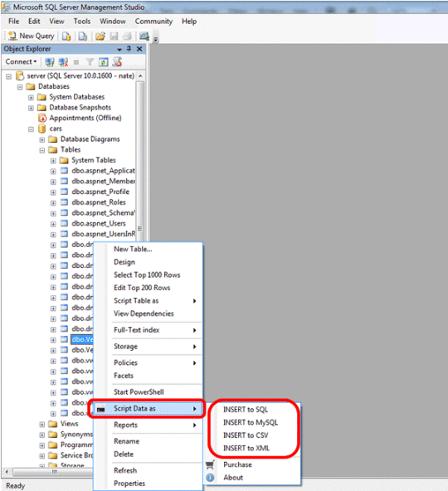Choose Facets from context menu

coord(124,376)
